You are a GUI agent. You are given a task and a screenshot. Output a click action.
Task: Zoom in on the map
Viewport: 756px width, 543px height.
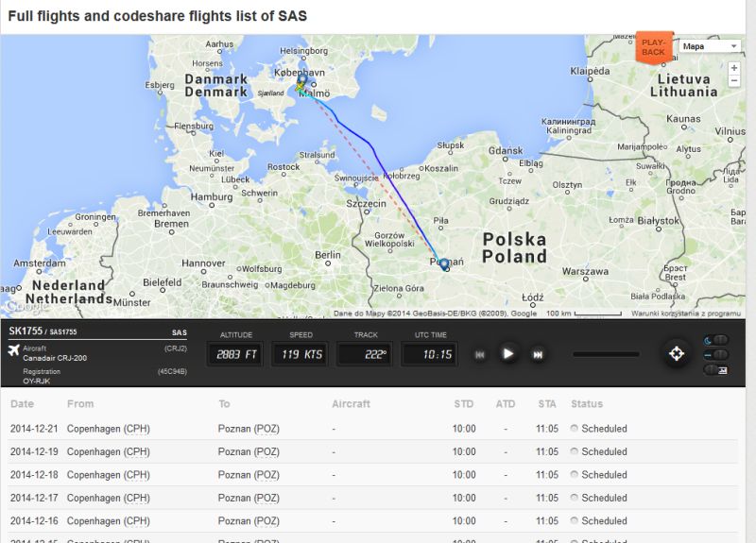734,68
